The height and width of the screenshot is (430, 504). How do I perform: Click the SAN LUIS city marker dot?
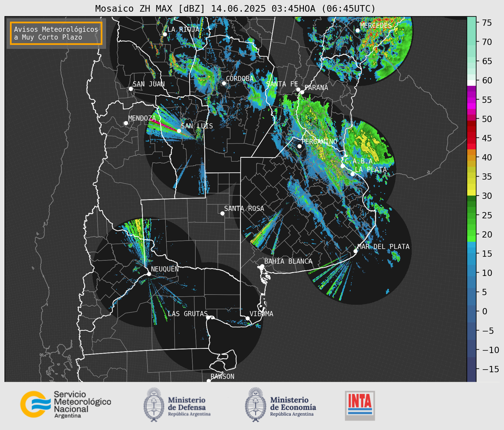coord(179,131)
